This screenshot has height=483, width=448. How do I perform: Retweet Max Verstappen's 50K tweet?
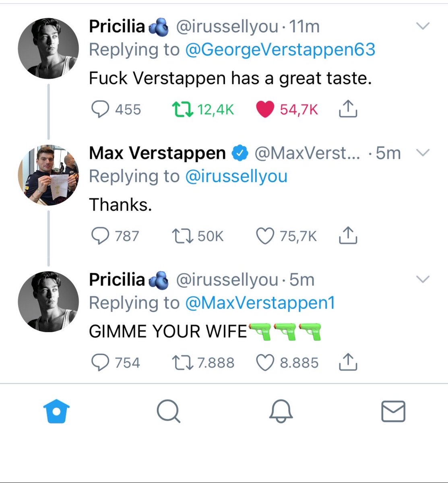point(183,236)
